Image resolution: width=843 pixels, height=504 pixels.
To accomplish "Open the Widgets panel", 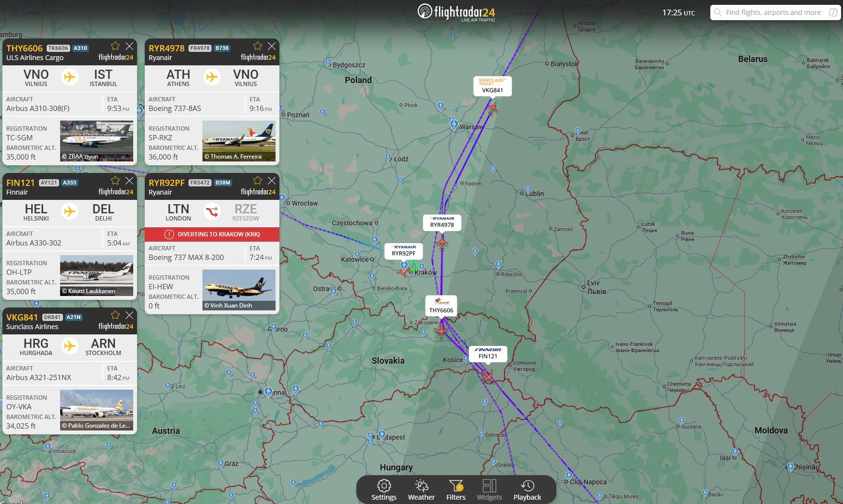I will 489,490.
